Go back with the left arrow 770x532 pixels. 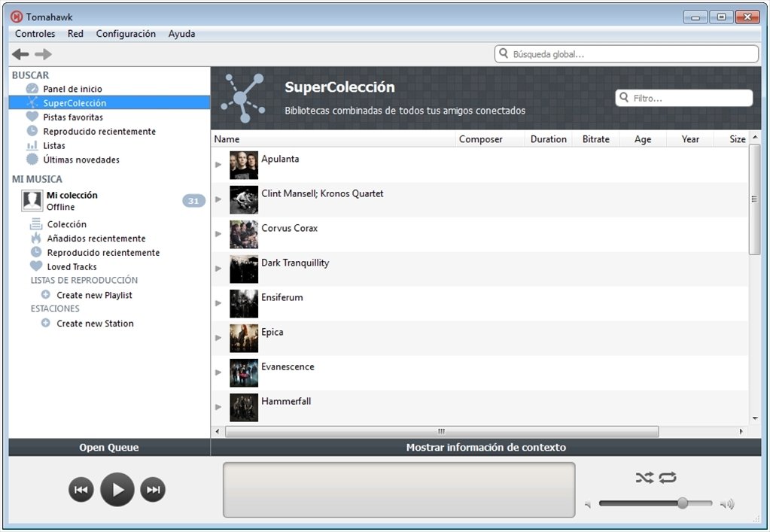click(20, 54)
